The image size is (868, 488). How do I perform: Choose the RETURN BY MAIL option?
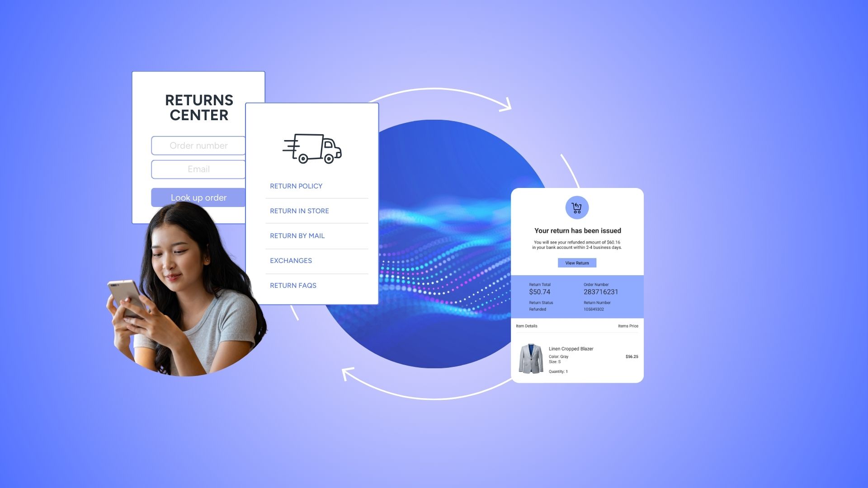[x=297, y=236]
